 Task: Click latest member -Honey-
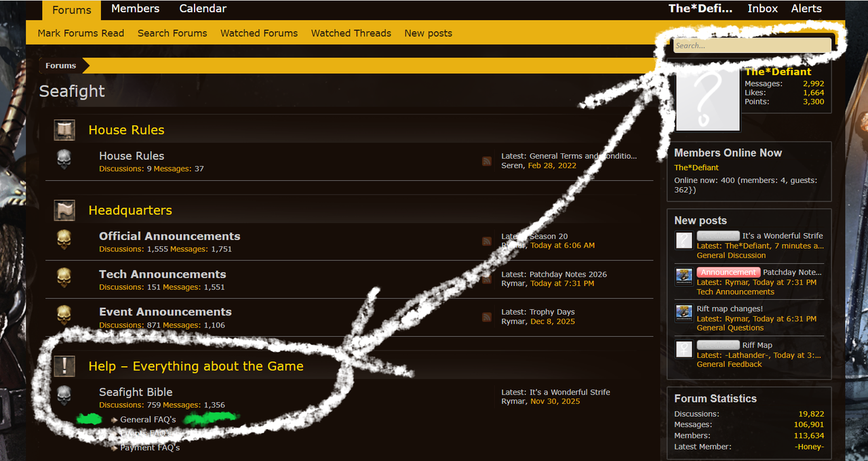pos(810,447)
